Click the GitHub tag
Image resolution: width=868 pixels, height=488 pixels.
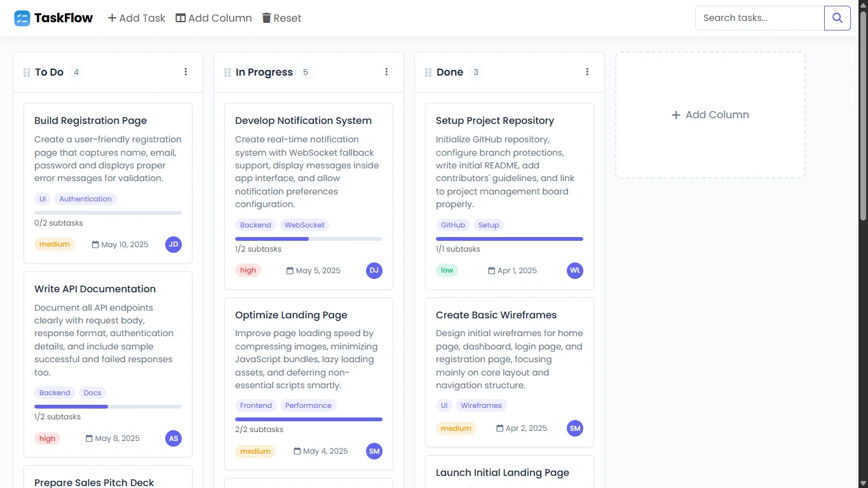coord(453,225)
